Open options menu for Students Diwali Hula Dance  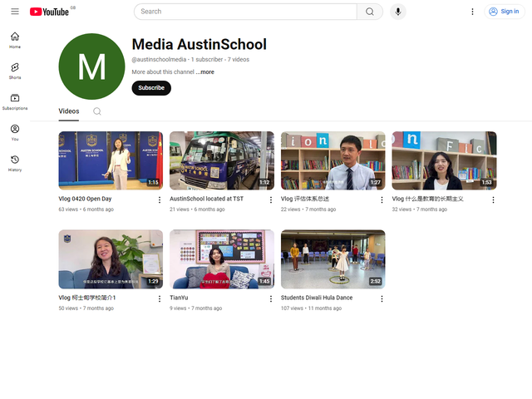coord(382,298)
